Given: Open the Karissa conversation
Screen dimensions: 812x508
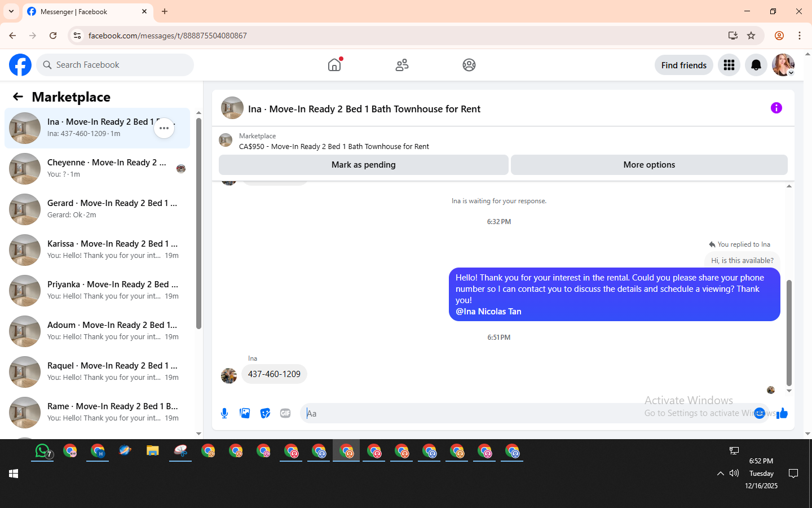Looking at the screenshot, I should pyautogui.click(x=97, y=250).
